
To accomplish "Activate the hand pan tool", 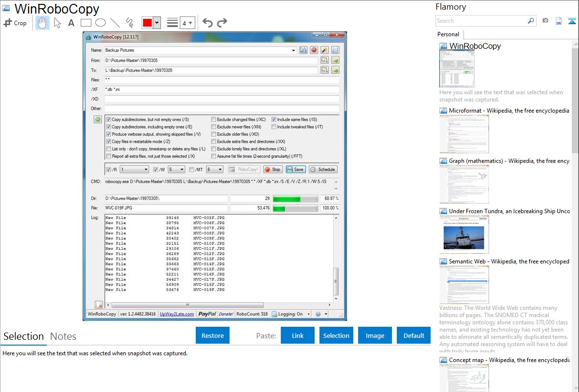I will [x=43, y=23].
